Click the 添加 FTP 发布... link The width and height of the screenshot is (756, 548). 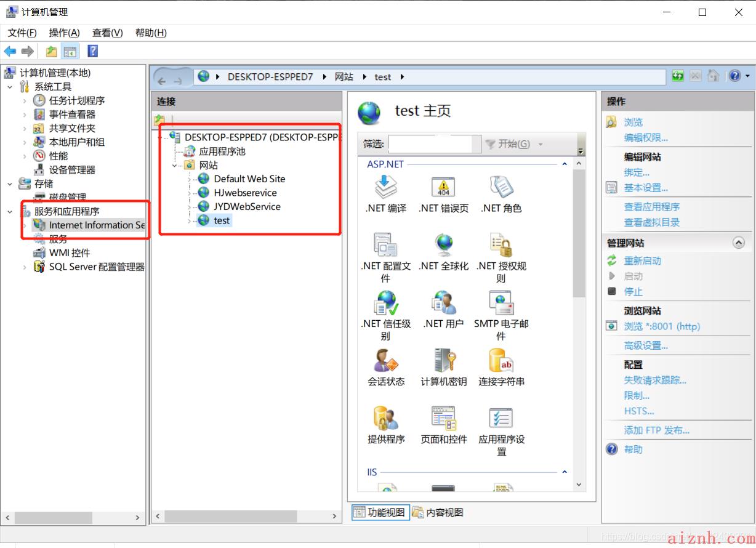click(657, 430)
